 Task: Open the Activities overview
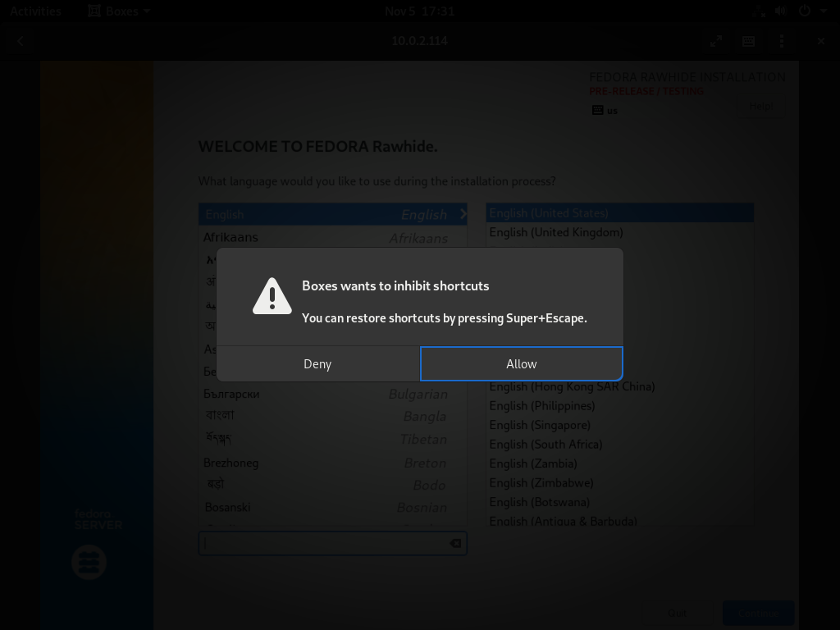(x=35, y=11)
